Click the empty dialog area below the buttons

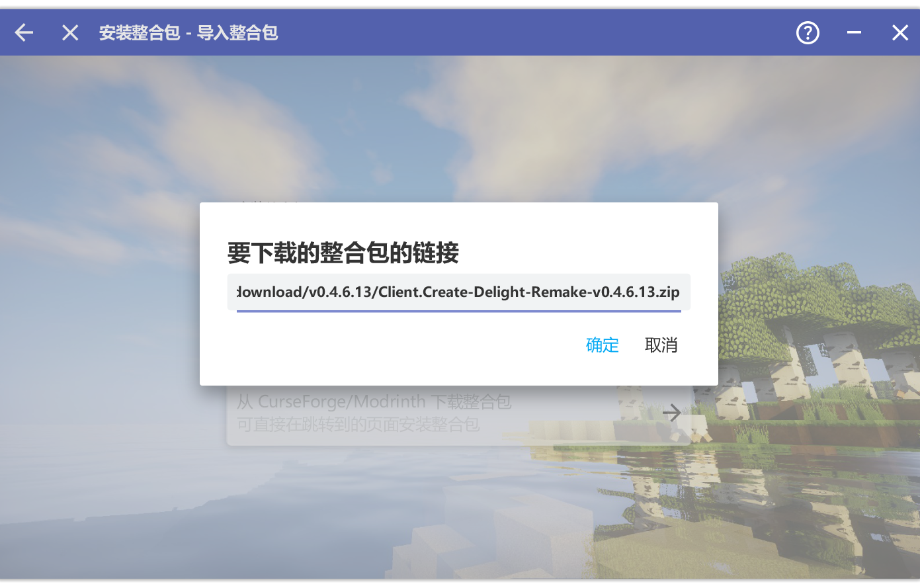pyautogui.click(x=458, y=370)
